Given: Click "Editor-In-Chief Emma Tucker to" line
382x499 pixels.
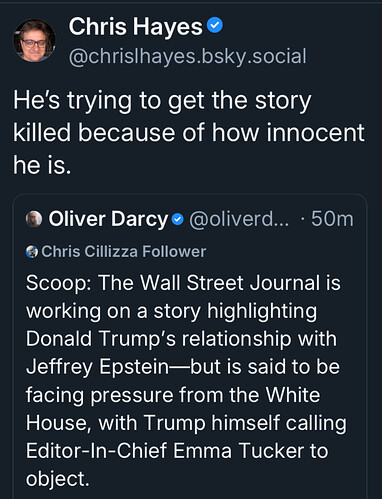Looking at the screenshot, I should (177, 451).
